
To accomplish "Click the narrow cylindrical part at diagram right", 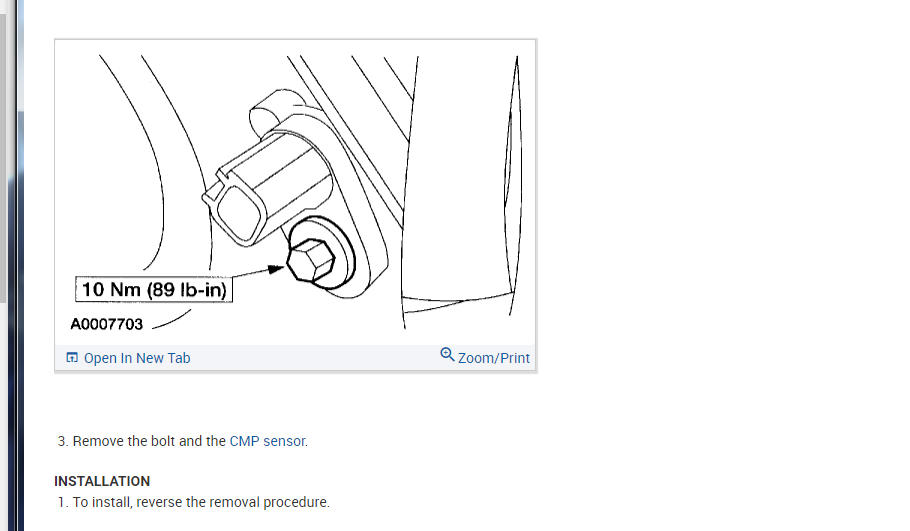I will [x=513, y=186].
